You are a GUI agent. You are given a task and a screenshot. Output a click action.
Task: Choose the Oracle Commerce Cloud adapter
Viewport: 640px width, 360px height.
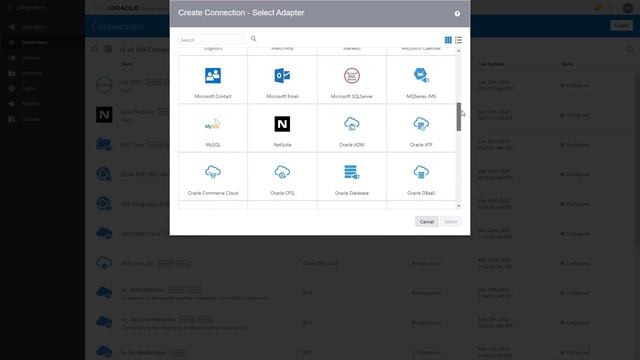click(213, 177)
